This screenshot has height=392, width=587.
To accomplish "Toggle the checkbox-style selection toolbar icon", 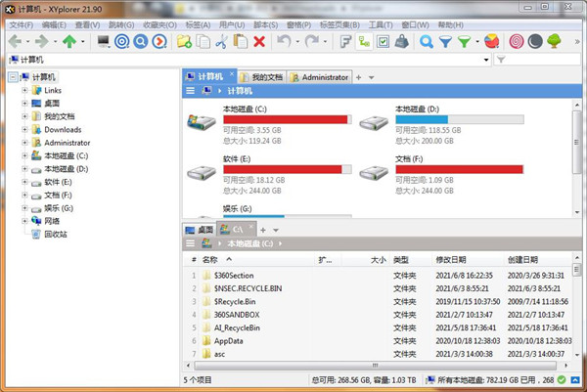I will [384, 41].
